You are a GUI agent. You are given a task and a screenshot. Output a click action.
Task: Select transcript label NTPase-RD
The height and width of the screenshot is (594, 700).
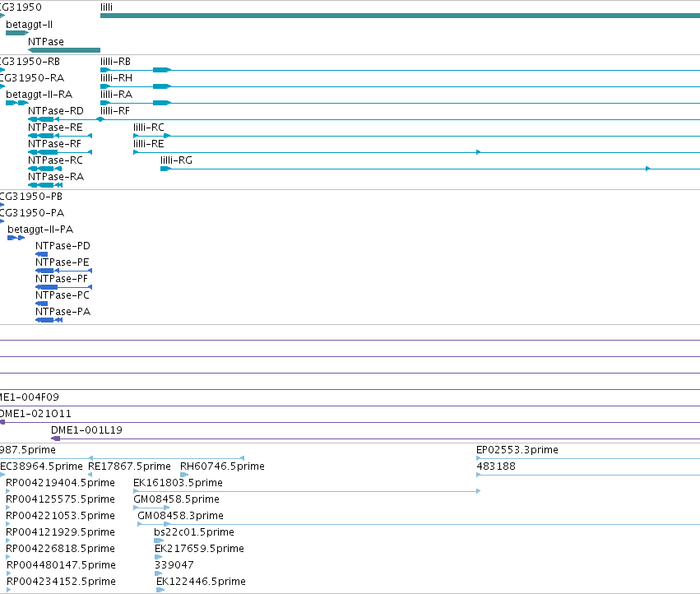click(x=55, y=111)
